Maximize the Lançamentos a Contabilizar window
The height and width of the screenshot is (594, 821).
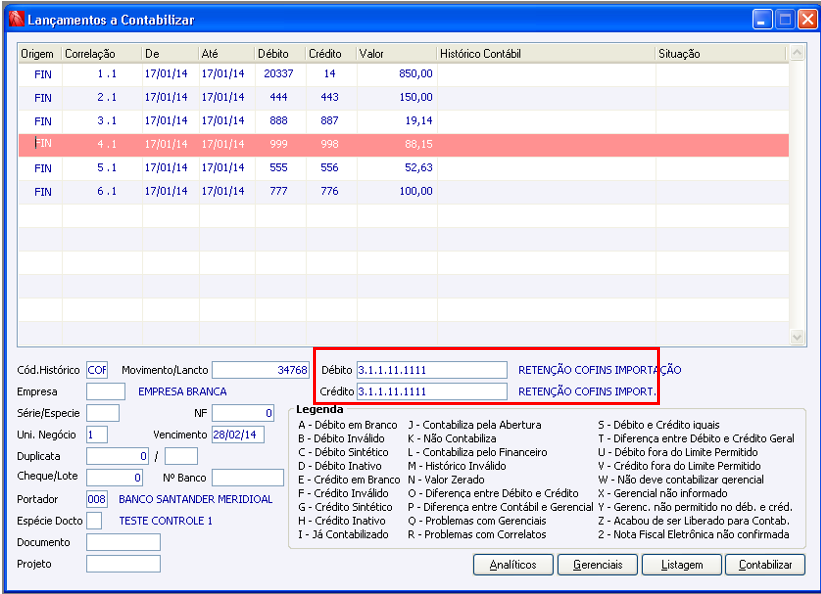[784, 19]
